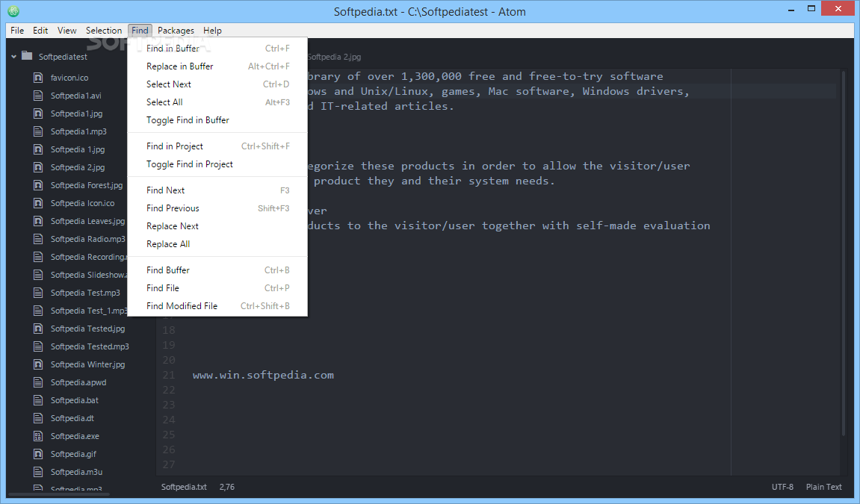
Task: Collapse the Softpediatest folder chevron
Action: click(x=13, y=57)
